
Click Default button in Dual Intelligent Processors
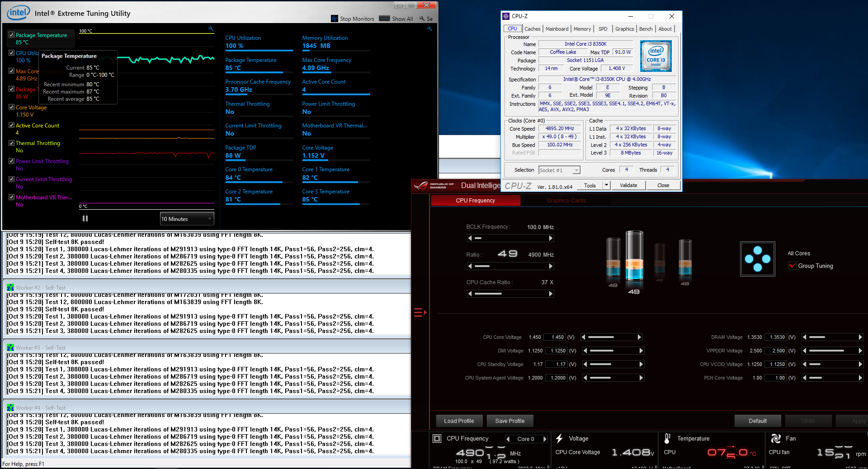click(758, 421)
